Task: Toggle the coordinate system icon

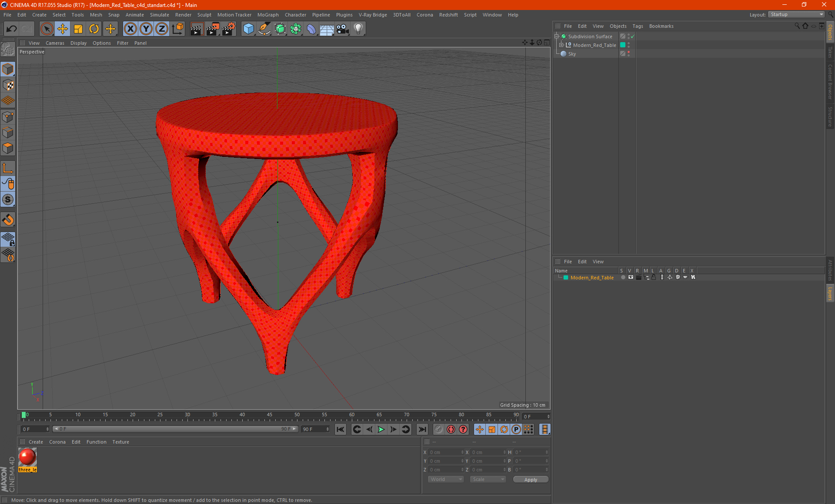Action: point(177,29)
